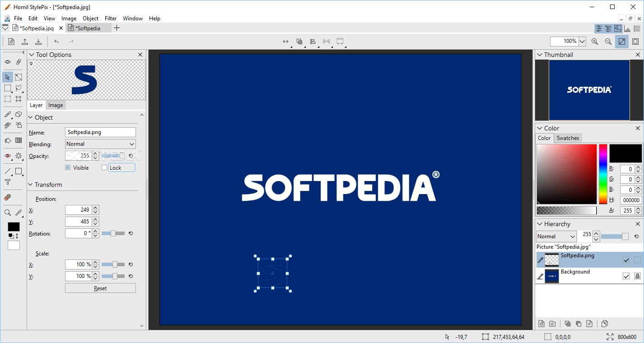This screenshot has width=644, height=343.
Task: Open the Image menu
Action: click(x=69, y=19)
